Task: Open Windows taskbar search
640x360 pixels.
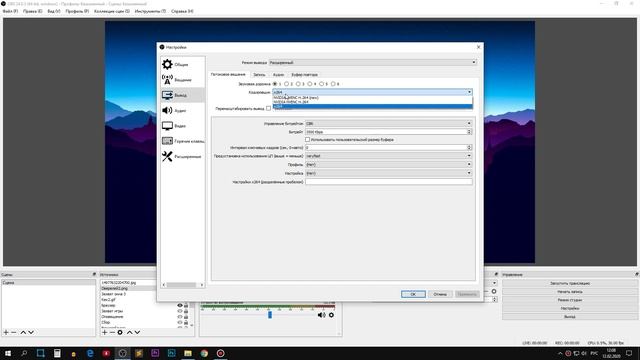Action: pyautogui.click(x=24, y=353)
